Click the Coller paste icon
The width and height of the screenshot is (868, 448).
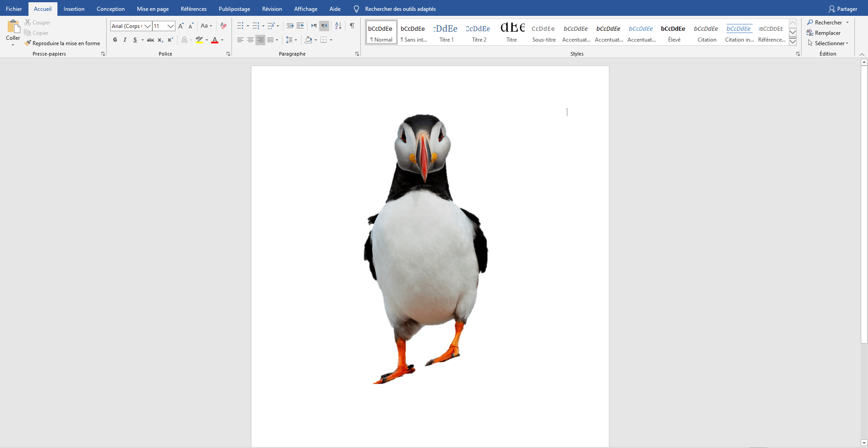point(13,26)
